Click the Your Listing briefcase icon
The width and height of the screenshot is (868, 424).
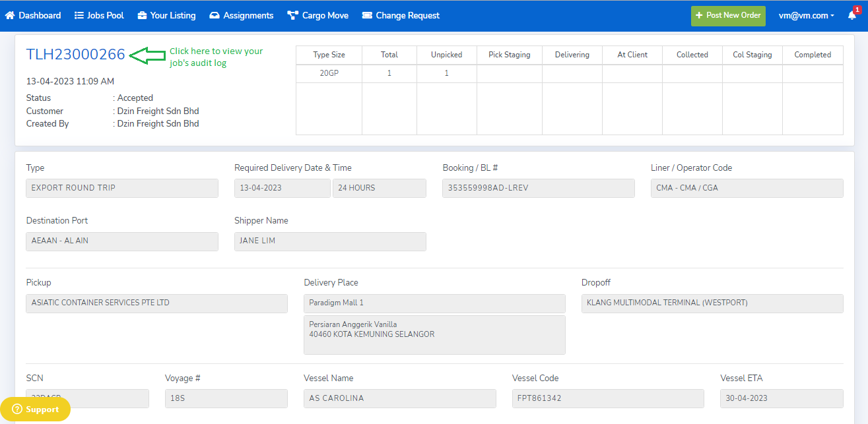(142, 15)
